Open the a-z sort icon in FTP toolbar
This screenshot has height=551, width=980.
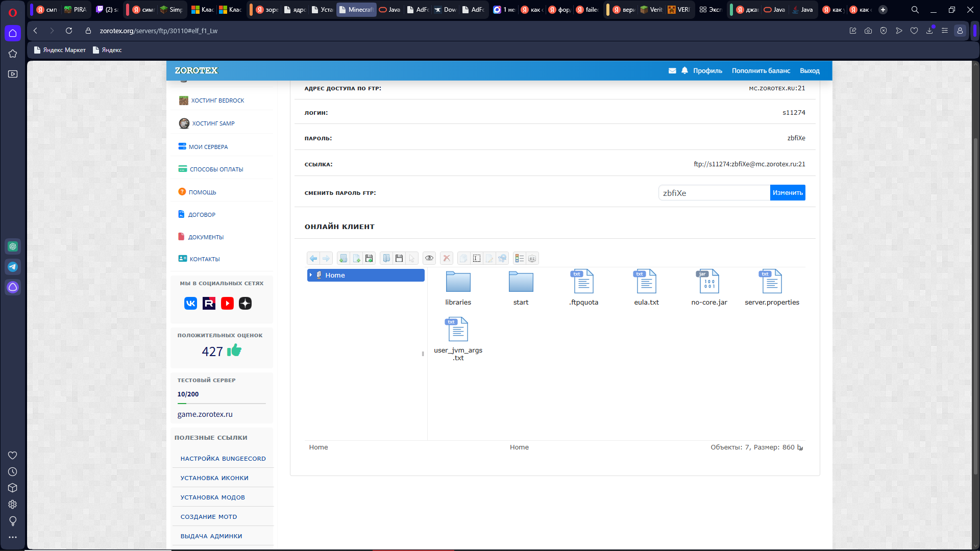532,258
